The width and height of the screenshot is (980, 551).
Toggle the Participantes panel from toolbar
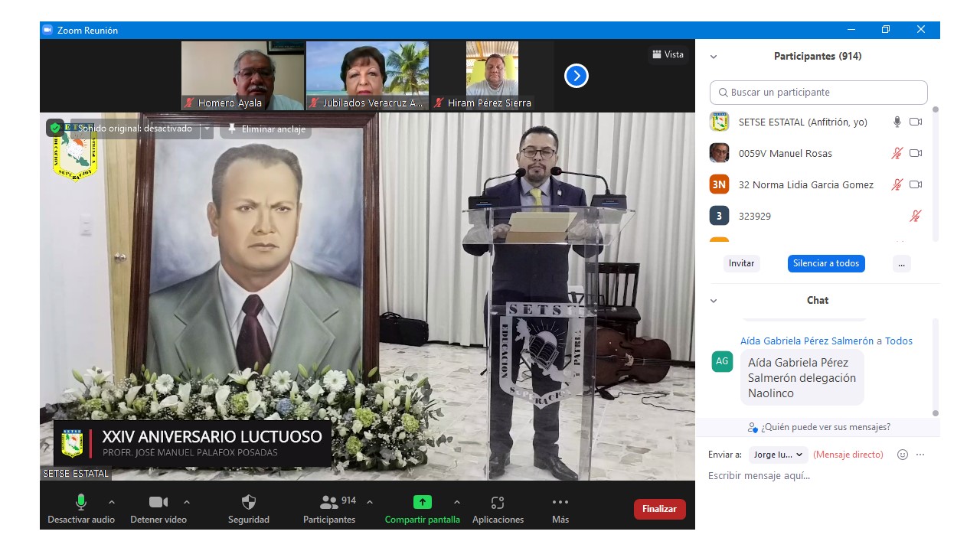[x=329, y=508]
